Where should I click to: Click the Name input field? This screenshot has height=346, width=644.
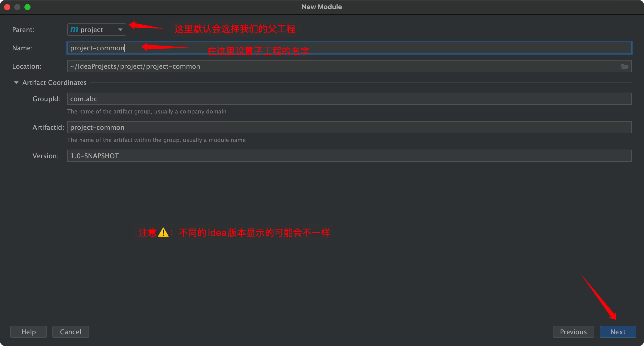[x=349, y=48]
